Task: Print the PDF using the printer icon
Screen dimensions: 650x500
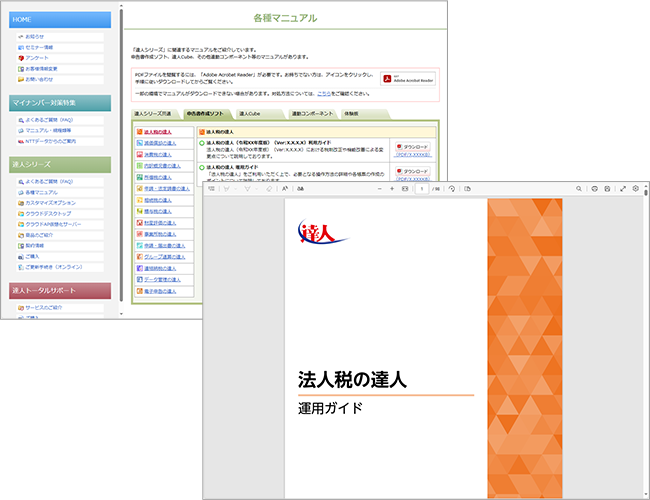Action: 594,188
